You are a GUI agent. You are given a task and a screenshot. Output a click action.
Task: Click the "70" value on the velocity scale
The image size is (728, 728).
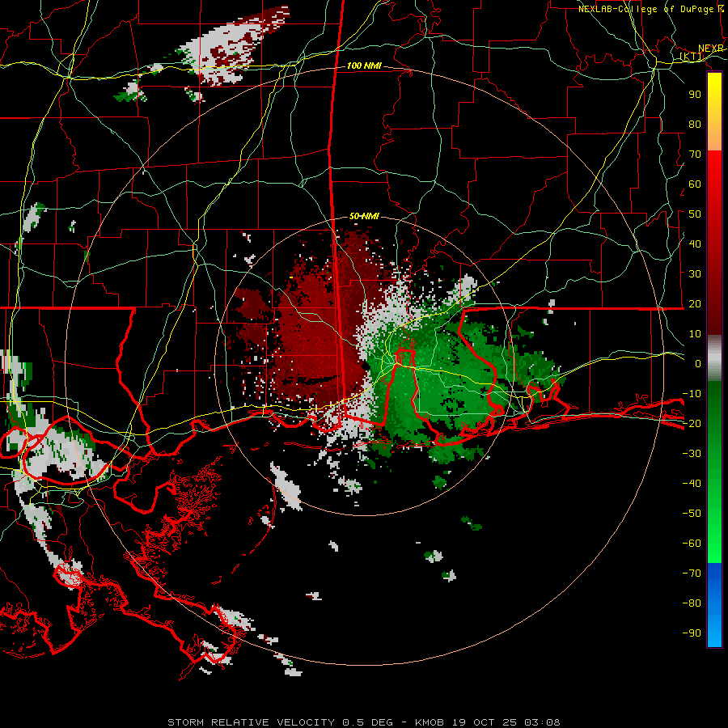coord(695,154)
